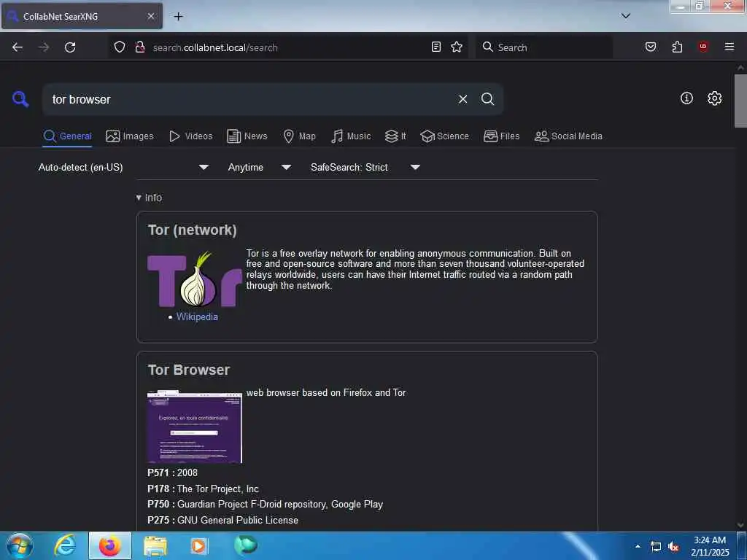Open Windows Media Player from taskbar
Screen dimensions: 747x560
coord(198,545)
